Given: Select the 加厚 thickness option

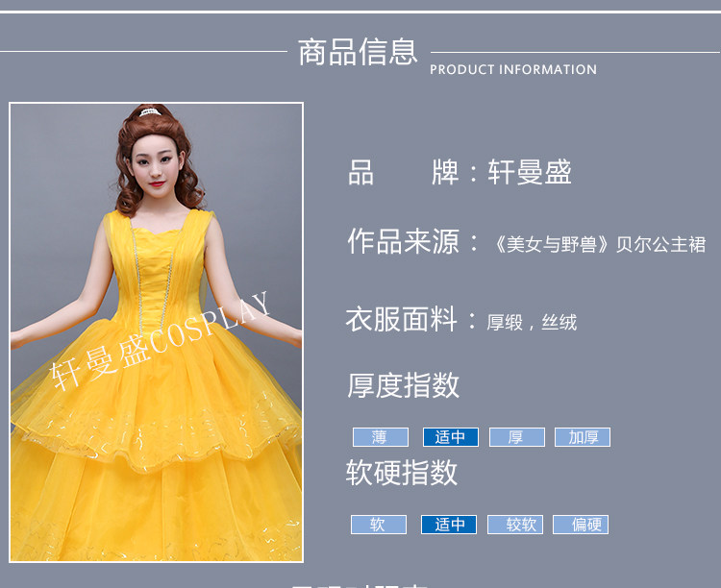Looking at the screenshot, I should point(583,437).
